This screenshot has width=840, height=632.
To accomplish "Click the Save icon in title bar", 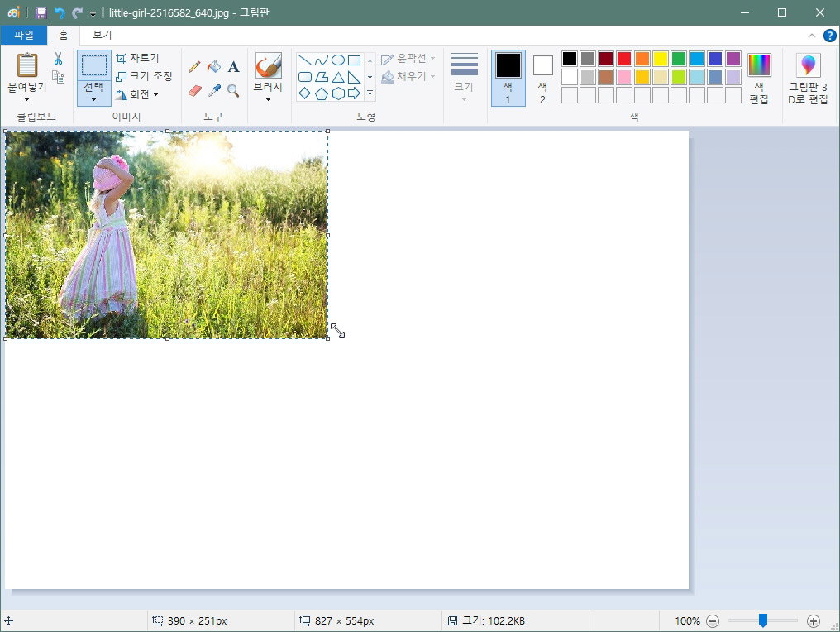I will point(41,12).
